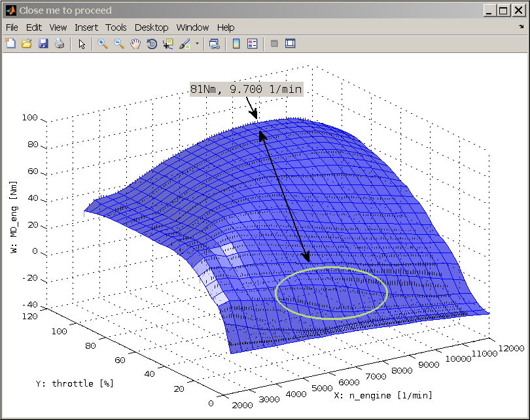Toggle the Edit Plot arrow pointer
Viewport: 530px width, 420px height.
(x=82, y=44)
